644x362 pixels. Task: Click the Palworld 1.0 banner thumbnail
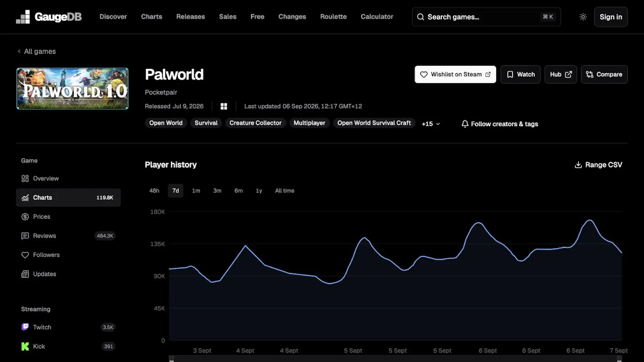point(72,88)
